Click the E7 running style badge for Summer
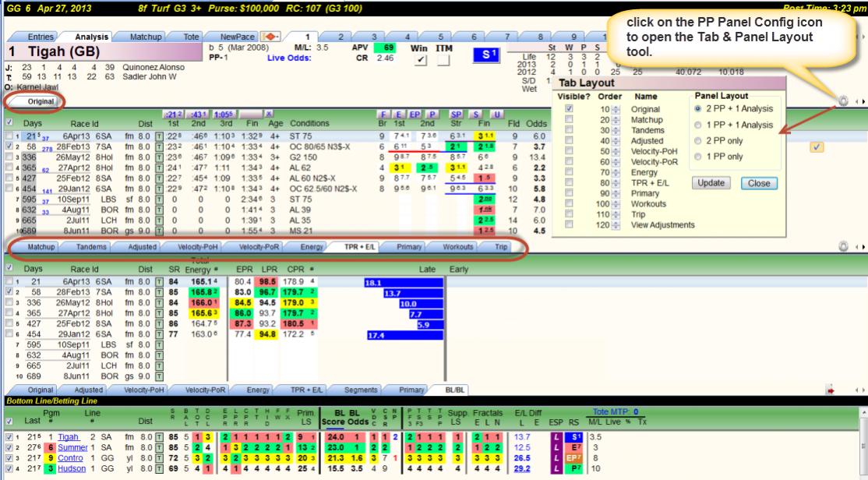The height and width of the screenshot is (480, 868). tap(573, 447)
